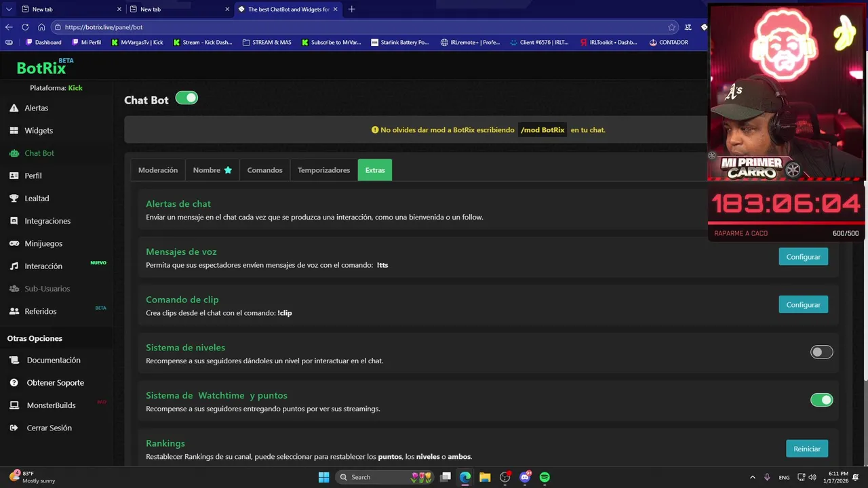Switch to the second New tab browser tab
This screenshot has height=488, width=868.
[180, 9]
